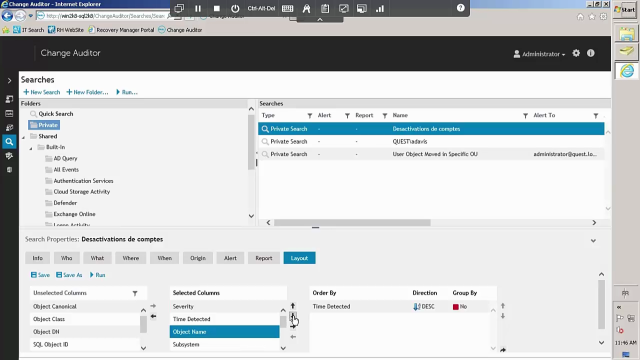Switch to the Info tab
The width and height of the screenshot is (640, 360).
point(38,258)
